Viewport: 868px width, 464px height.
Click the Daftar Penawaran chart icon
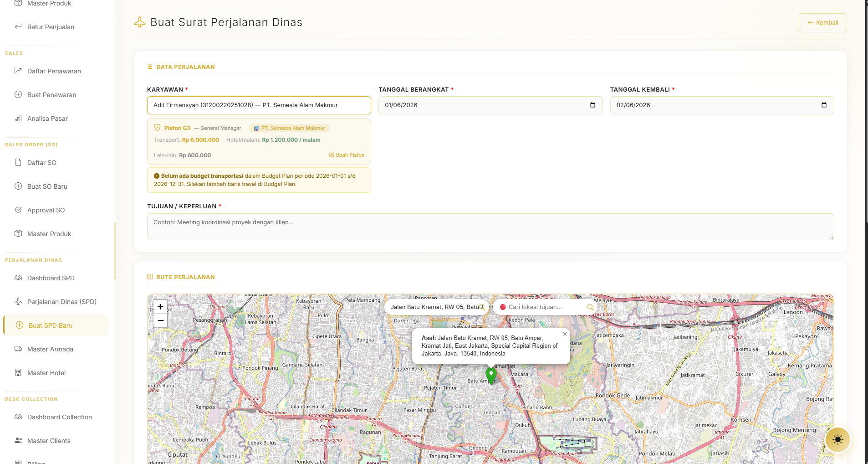click(x=18, y=71)
